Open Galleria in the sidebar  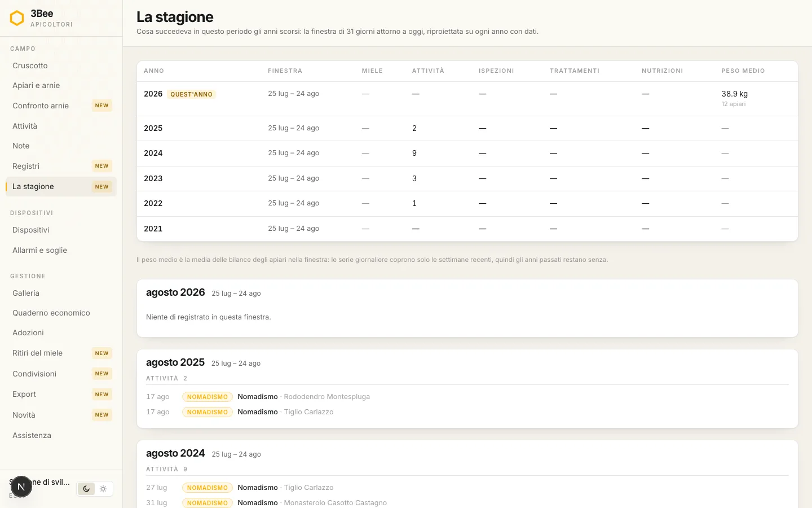click(61, 293)
